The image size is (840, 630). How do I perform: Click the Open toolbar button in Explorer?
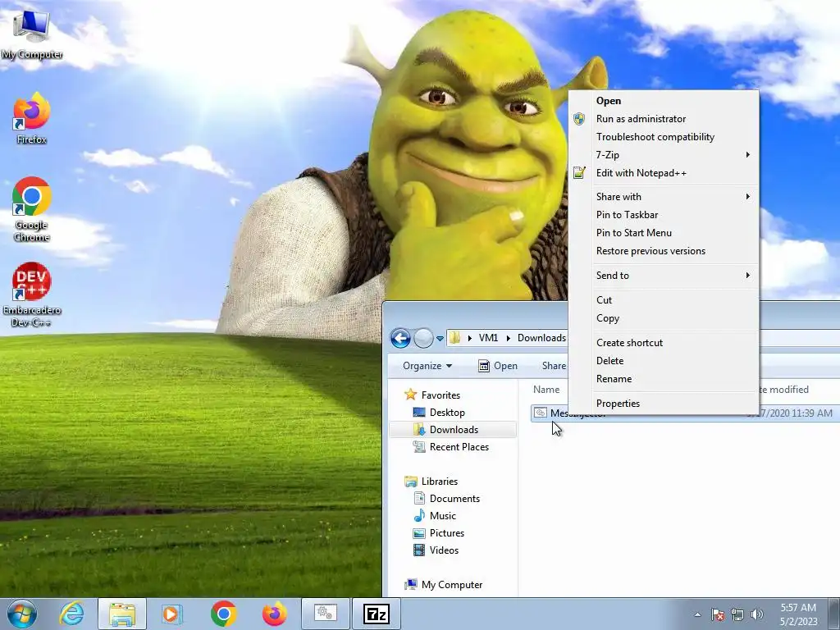[498, 365]
